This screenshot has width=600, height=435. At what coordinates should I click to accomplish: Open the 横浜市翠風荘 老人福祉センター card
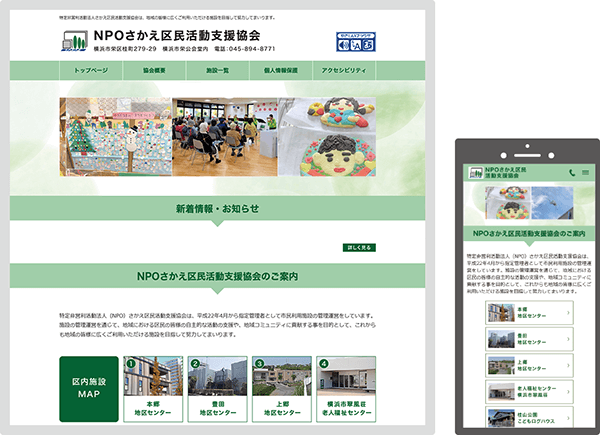pyautogui.click(x=346, y=388)
